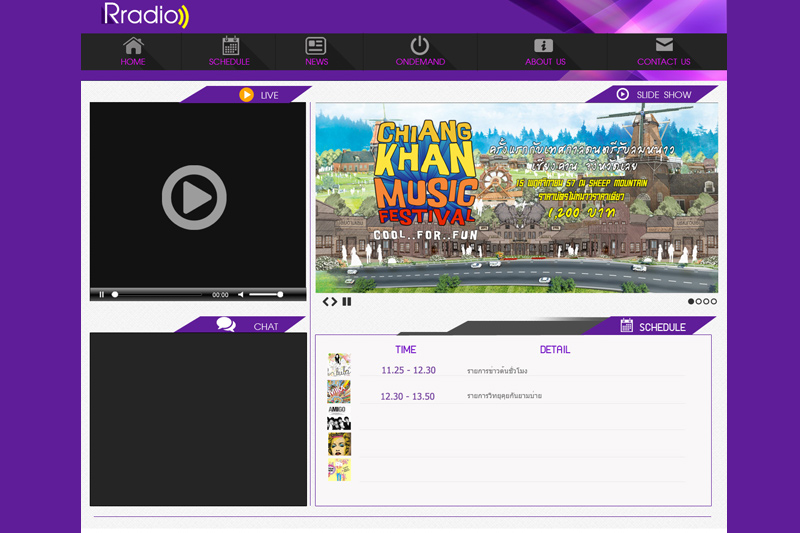Show the next slide arrow
Image resolution: width=800 pixels, height=533 pixels.
coord(334,302)
